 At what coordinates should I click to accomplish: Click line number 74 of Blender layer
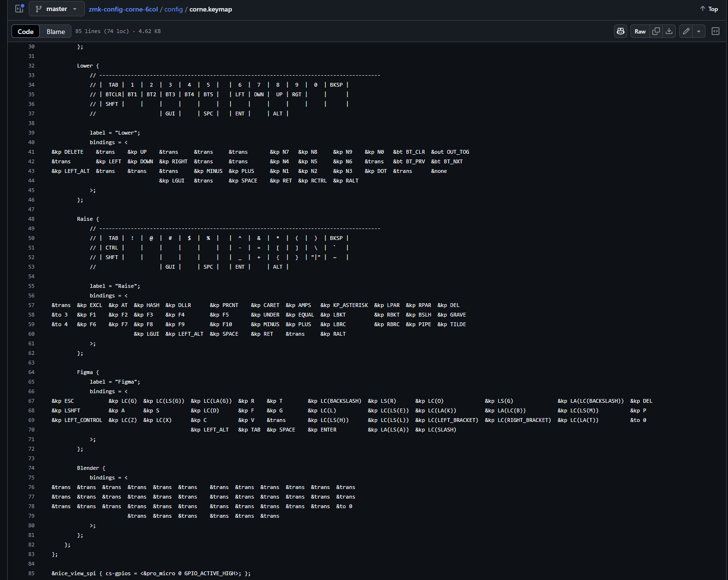(x=31, y=468)
